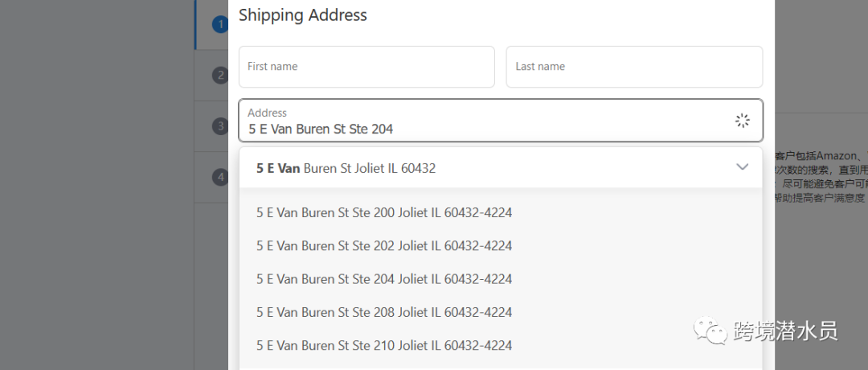Choose the Ste 200 address suggestion
Viewport: 868px width, 370px height.
[x=384, y=213]
